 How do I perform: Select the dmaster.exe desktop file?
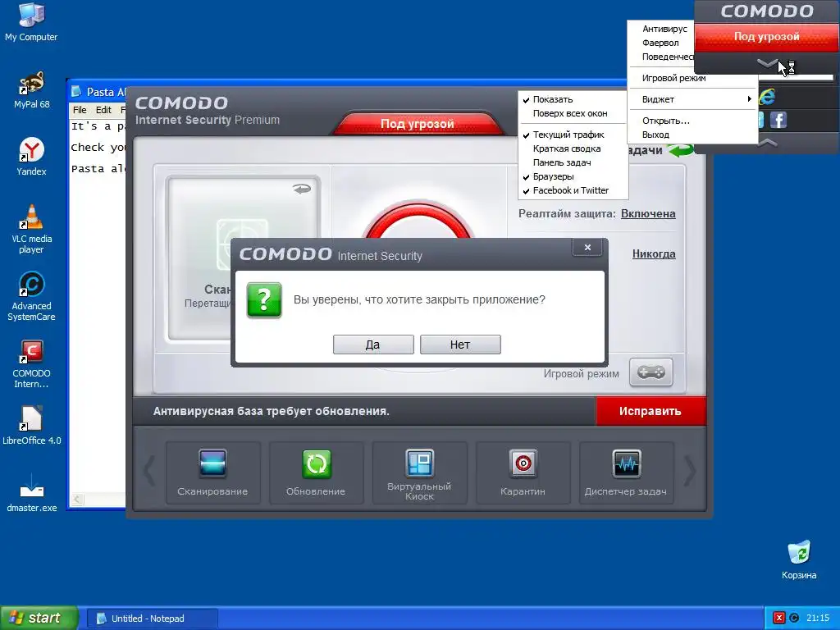(x=31, y=493)
